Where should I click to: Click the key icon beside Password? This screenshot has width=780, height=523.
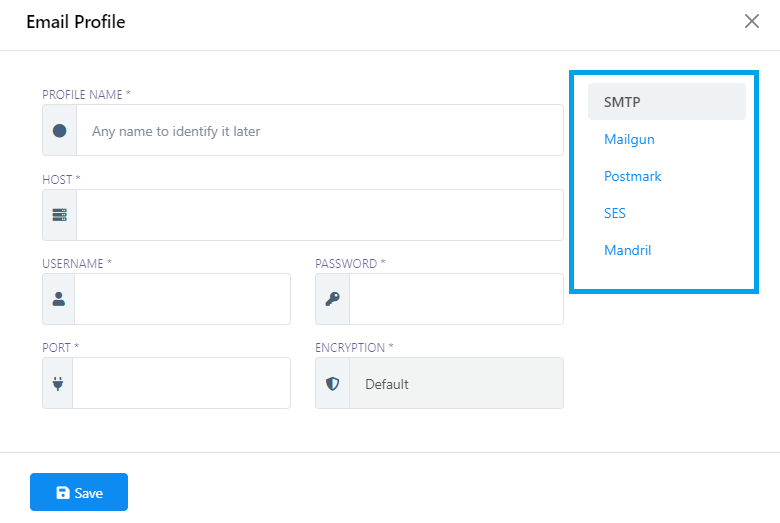pos(332,299)
